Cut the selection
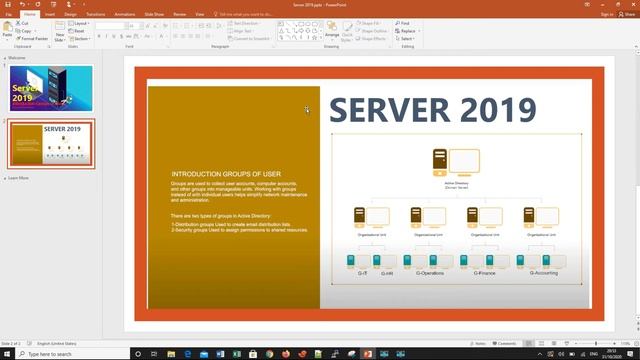The height and width of the screenshot is (360, 640). [22, 23]
